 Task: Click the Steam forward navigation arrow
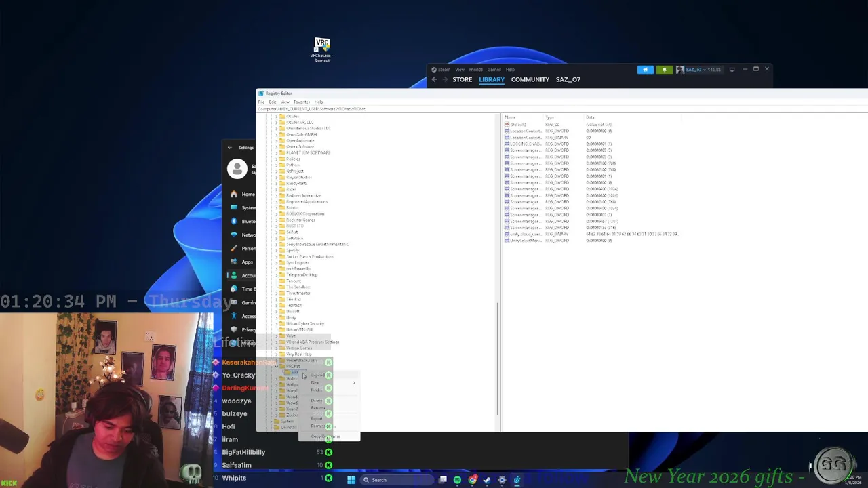tap(444, 79)
